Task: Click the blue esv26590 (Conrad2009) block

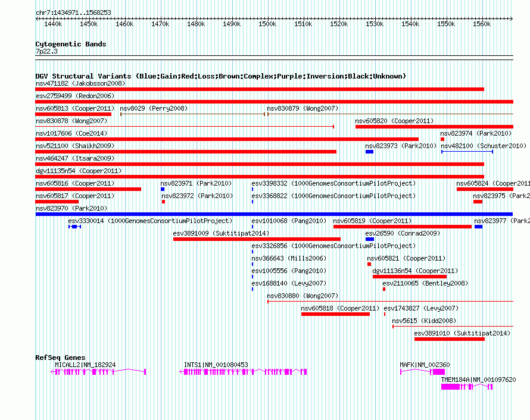Action: [370, 239]
